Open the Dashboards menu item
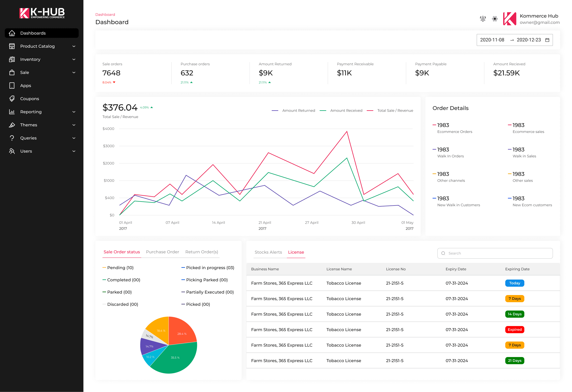This screenshot has width=572, height=392. point(42,33)
